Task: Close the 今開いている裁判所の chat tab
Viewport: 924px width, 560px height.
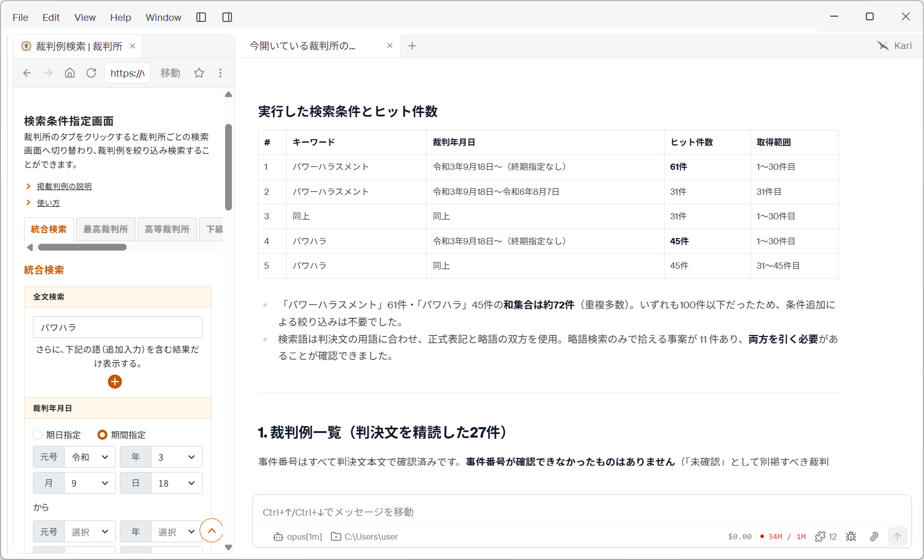Action: 390,46
